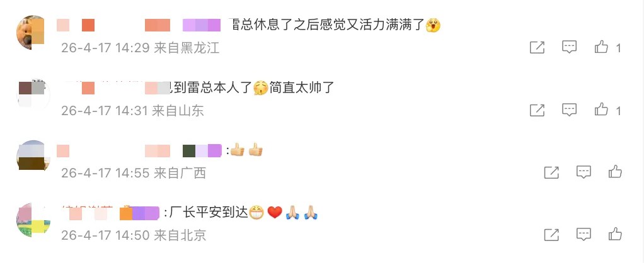This screenshot has width=644, height=263.
Task: Open username of the Beijing commenter
Action: [x=110, y=213]
